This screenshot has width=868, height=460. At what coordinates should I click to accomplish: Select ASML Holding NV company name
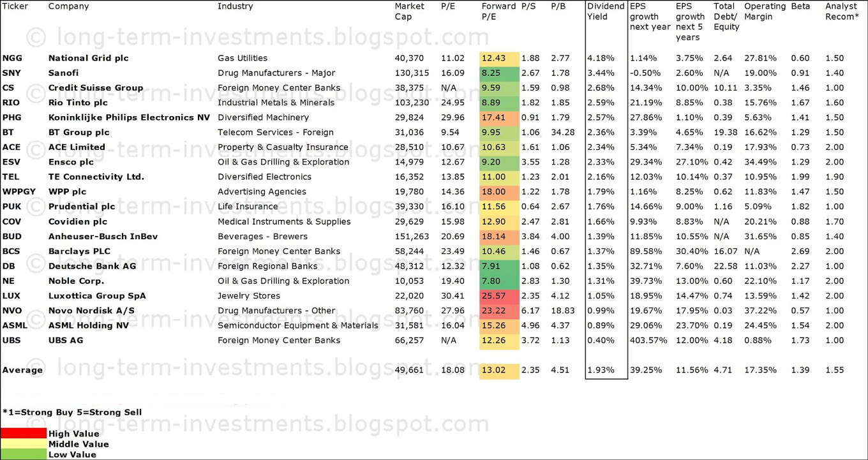(89, 325)
